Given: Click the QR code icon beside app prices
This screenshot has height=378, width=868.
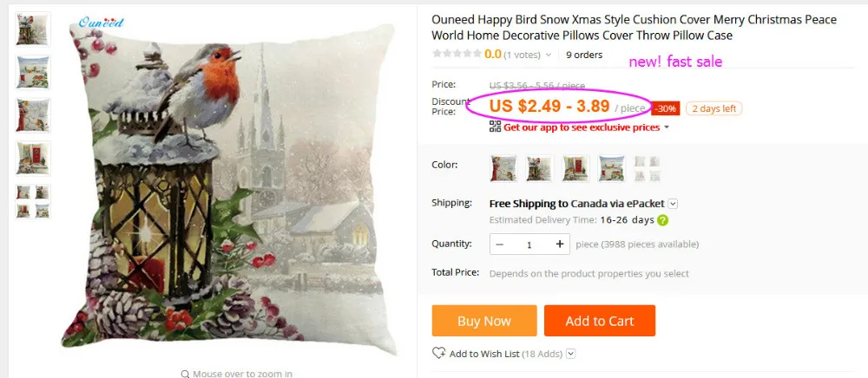Looking at the screenshot, I should (495, 127).
